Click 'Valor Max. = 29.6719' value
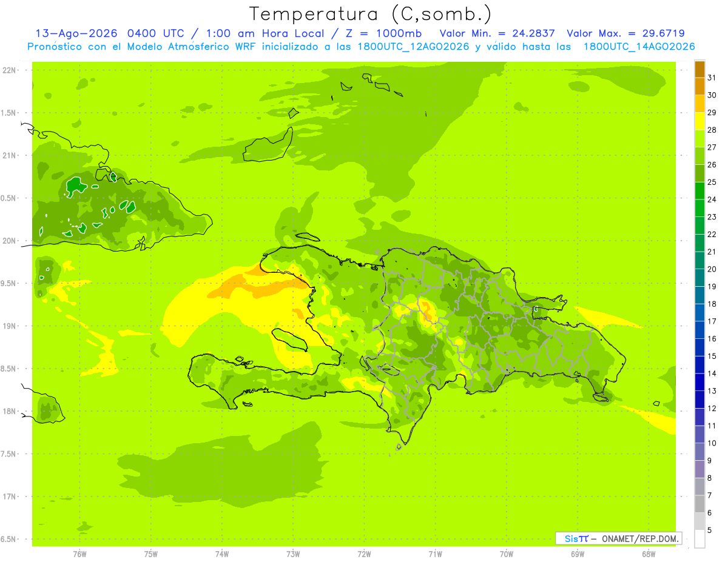This screenshot has height=562, width=728. pos(625,33)
